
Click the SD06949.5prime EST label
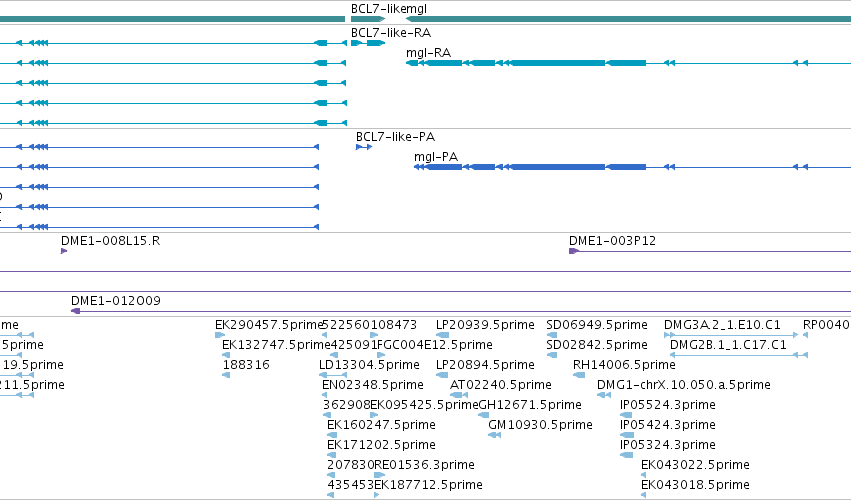pyautogui.click(x=596, y=325)
